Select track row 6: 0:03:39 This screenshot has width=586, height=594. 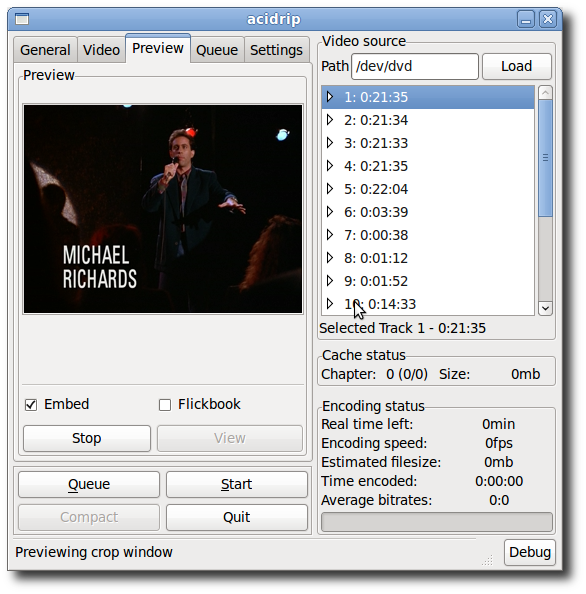point(428,212)
